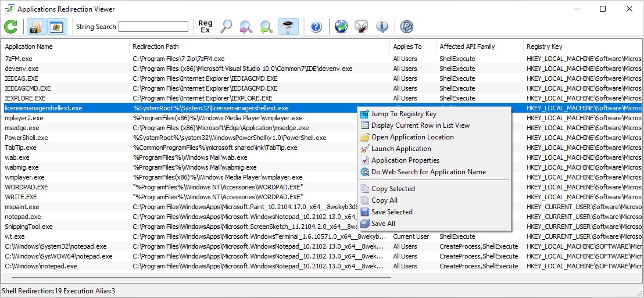Select the mspaint.exe row
The width and height of the screenshot is (644, 298).
tap(321, 207)
